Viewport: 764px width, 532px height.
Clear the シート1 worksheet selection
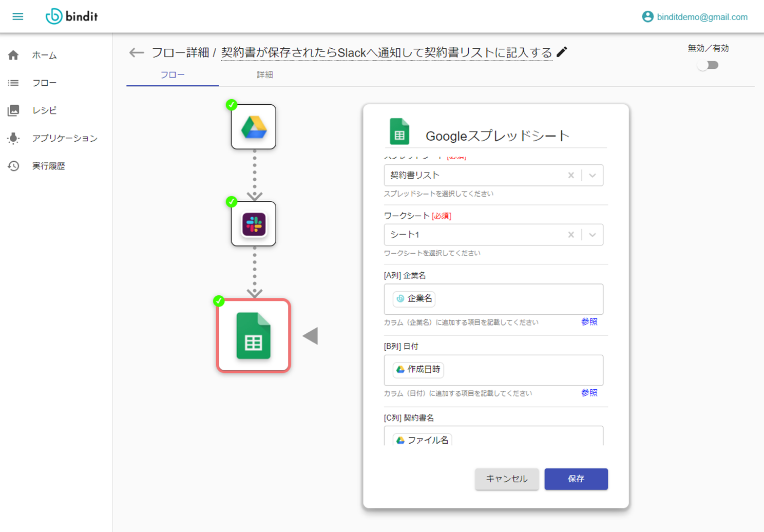click(x=571, y=235)
